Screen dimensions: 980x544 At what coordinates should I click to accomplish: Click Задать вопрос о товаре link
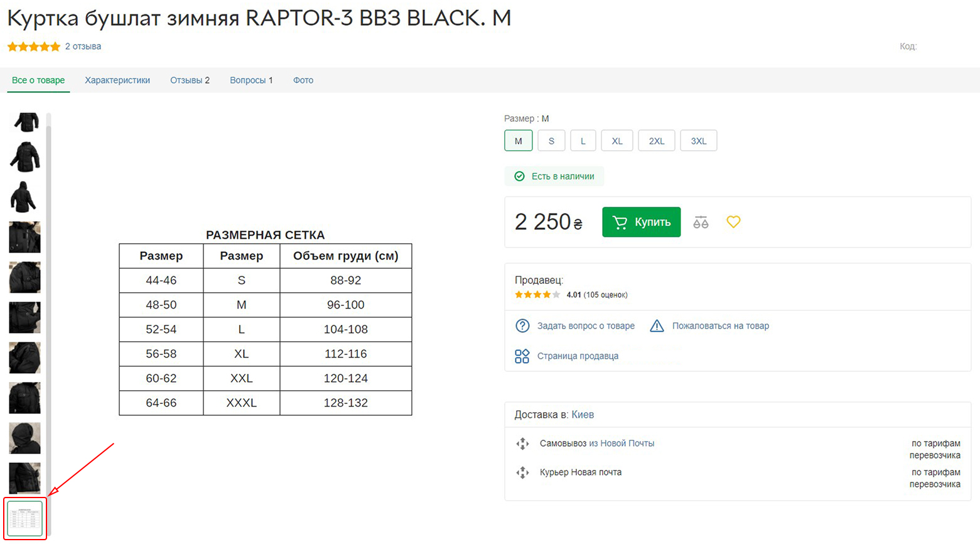(x=586, y=326)
